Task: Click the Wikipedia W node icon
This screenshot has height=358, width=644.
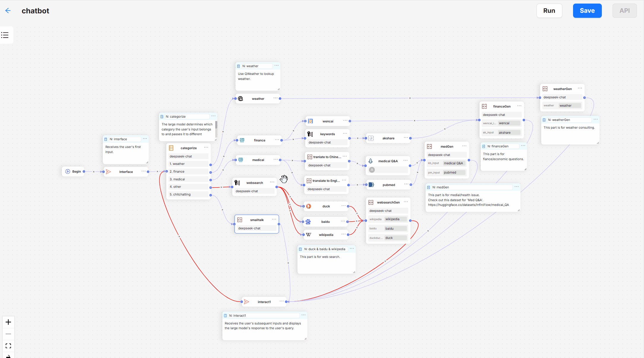Action: pyautogui.click(x=308, y=235)
